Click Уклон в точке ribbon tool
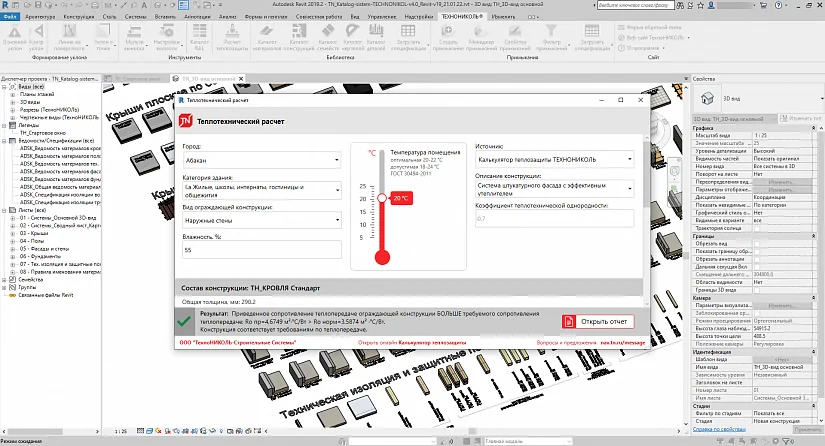 [x=103, y=37]
